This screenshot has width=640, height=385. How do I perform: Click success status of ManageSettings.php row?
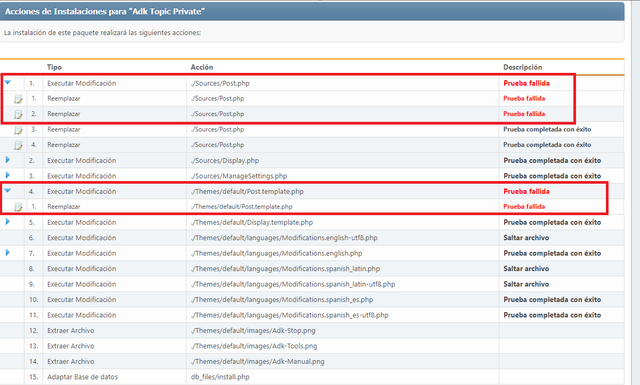point(552,176)
